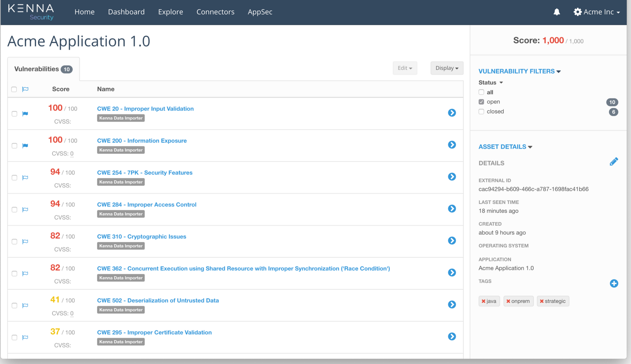Click the pencil icon to edit asset details
This screenshot has width=631, height=364.
[613, 162]
